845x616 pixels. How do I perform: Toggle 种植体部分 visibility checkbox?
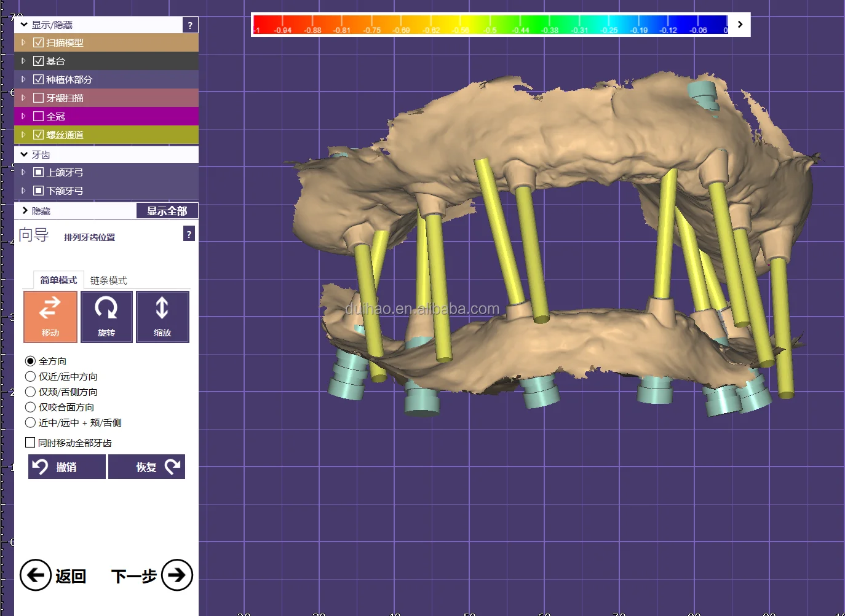[38, 79]
